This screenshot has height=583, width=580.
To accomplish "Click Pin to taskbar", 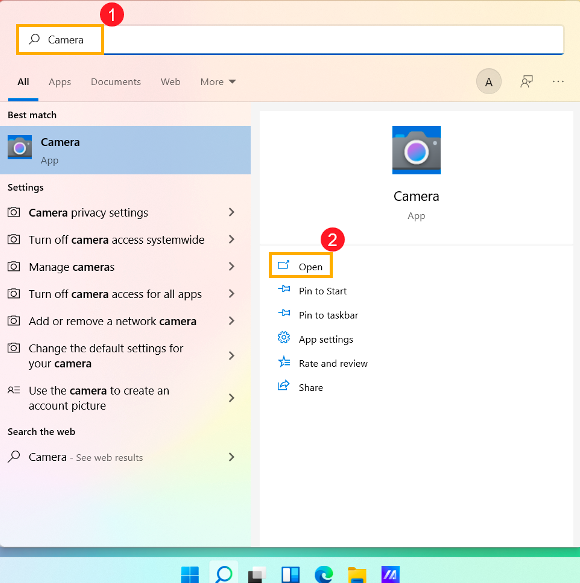I will [x=328, y=315].
